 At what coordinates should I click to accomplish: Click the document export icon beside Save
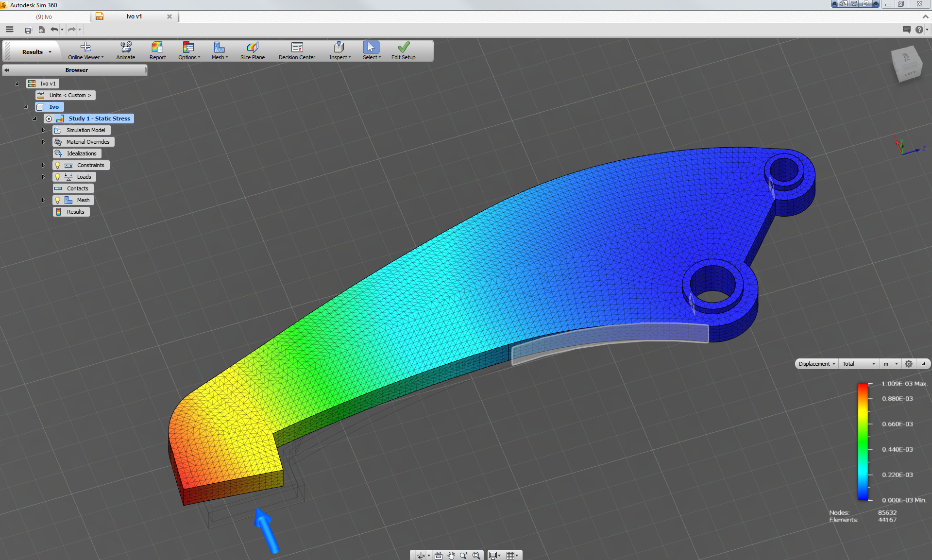click(x=42, y=30)
